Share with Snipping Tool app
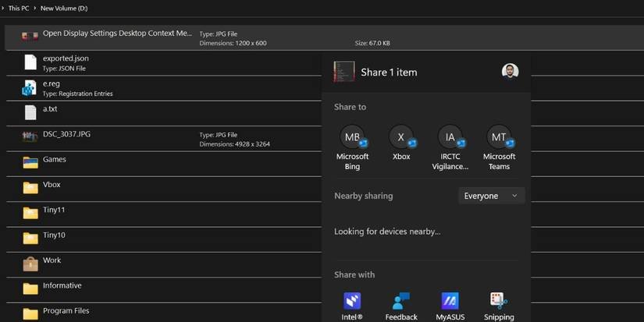This screenshot has width=644, height=322. click(x=499, y=301)
